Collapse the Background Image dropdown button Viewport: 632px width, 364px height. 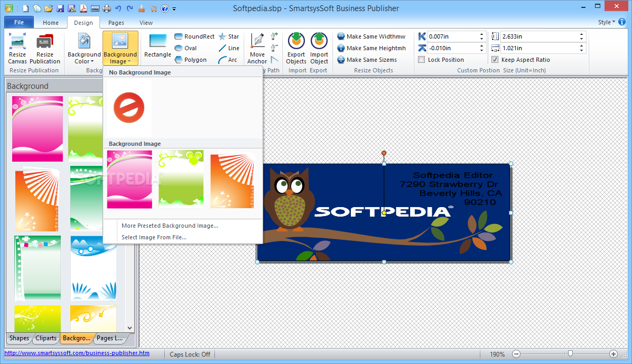click(120, 49)
